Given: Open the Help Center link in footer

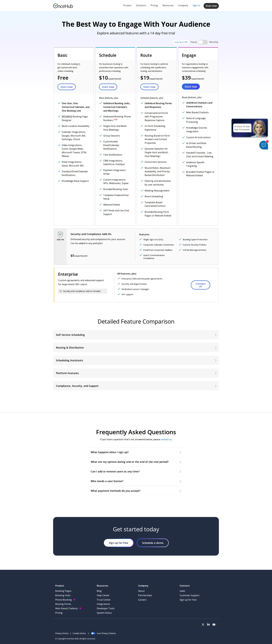Looking at the screenshot, I should click(x=103, y=595).
